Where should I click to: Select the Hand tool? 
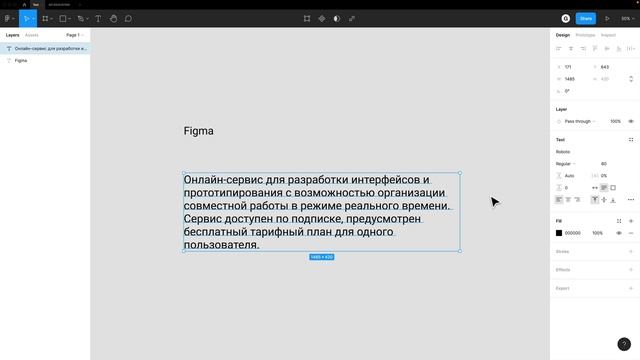coord(113,18)
